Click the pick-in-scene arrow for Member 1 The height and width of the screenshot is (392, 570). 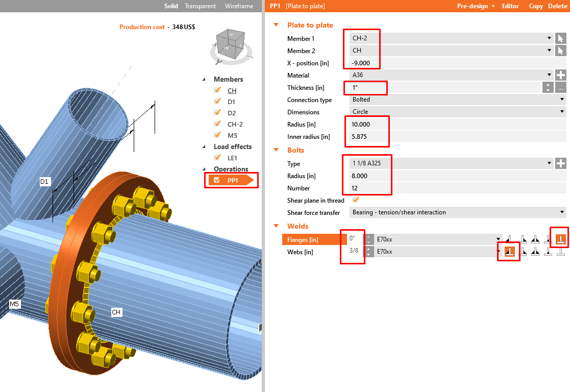(x=560, y=38)
